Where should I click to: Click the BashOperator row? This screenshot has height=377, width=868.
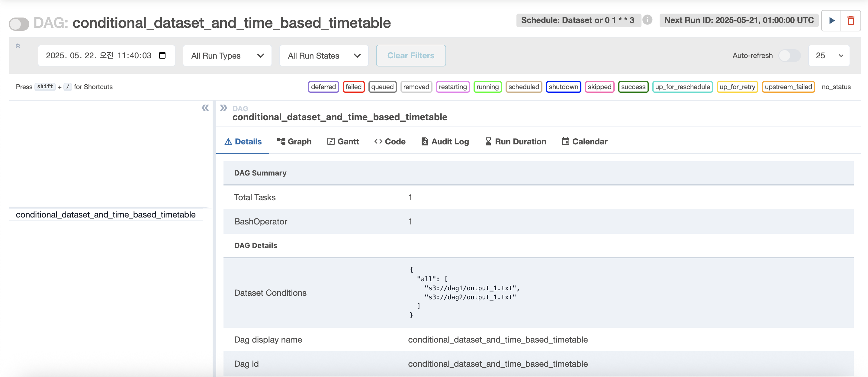538,222
